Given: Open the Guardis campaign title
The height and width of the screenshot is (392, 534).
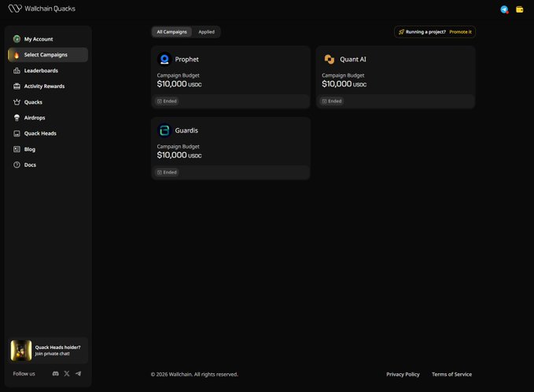Looking at the screenshot, I should tap(186, 130).
